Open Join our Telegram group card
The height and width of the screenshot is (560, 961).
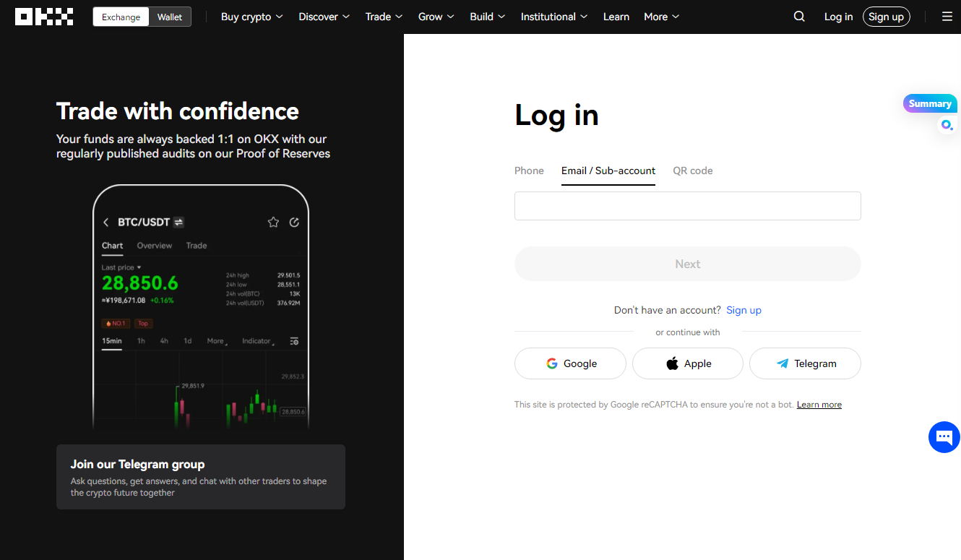(x=201, y=477)
